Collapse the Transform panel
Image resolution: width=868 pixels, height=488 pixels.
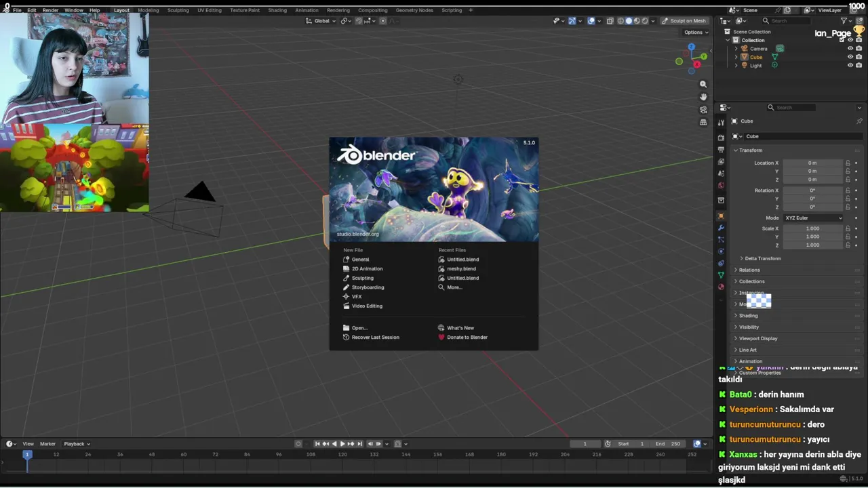pyautogui.click(x=751, y=150)
